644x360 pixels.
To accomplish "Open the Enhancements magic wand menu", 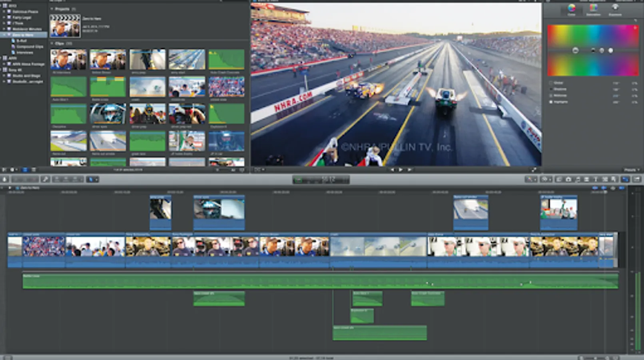I will tap(531, 180).
